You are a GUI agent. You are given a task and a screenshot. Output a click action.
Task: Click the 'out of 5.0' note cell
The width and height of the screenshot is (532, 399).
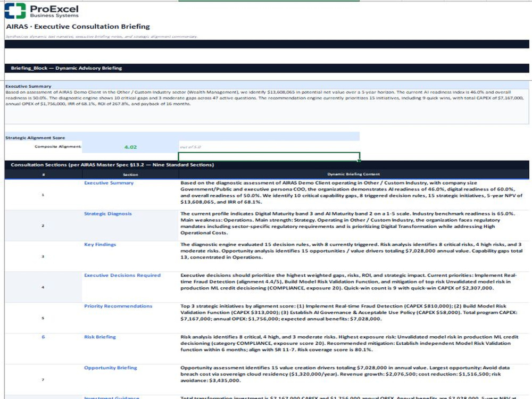click(269, 147)
